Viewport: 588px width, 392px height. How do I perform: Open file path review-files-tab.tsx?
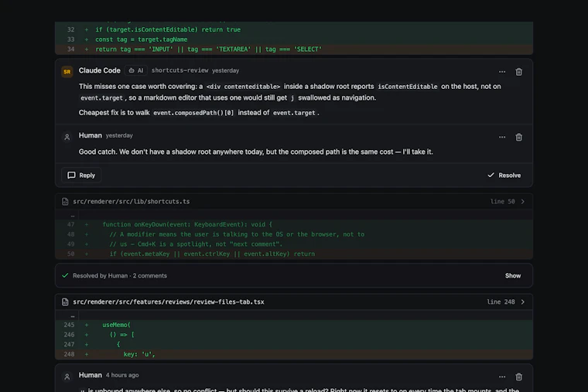point(169,302)
